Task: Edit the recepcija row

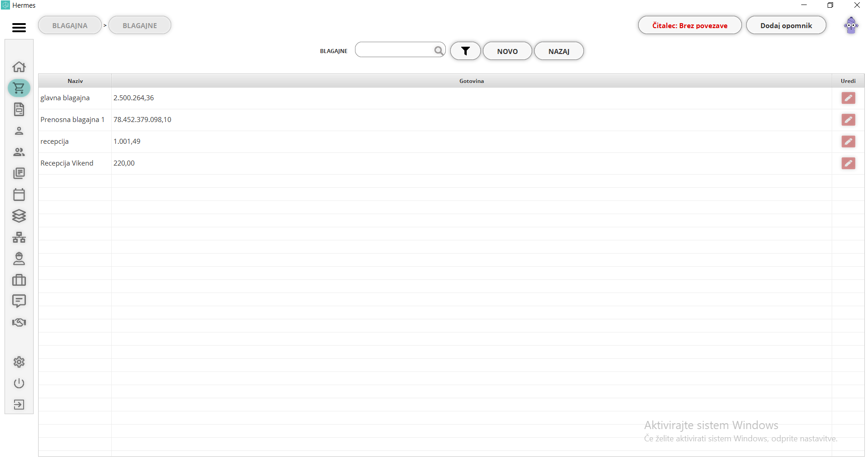Action: pyautogui.click(x=848, y=142)
